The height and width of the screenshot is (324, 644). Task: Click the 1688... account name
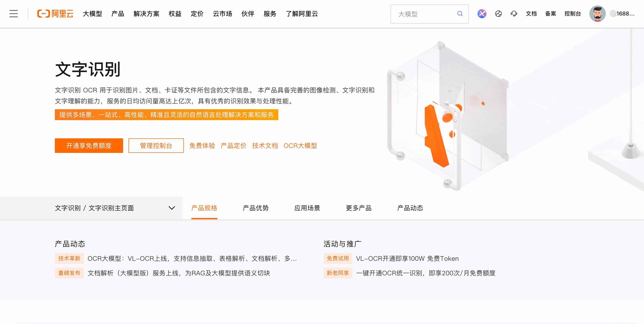click(x=623, y=14)
